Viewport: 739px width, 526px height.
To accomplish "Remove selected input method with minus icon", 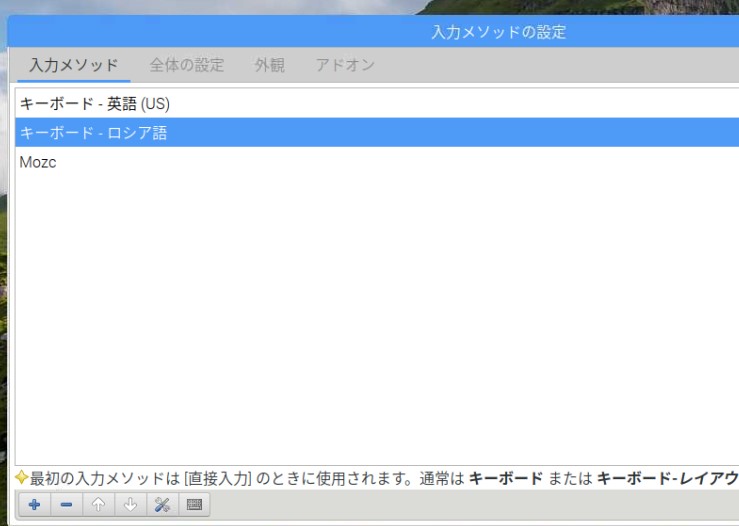I will pos(65,505).
